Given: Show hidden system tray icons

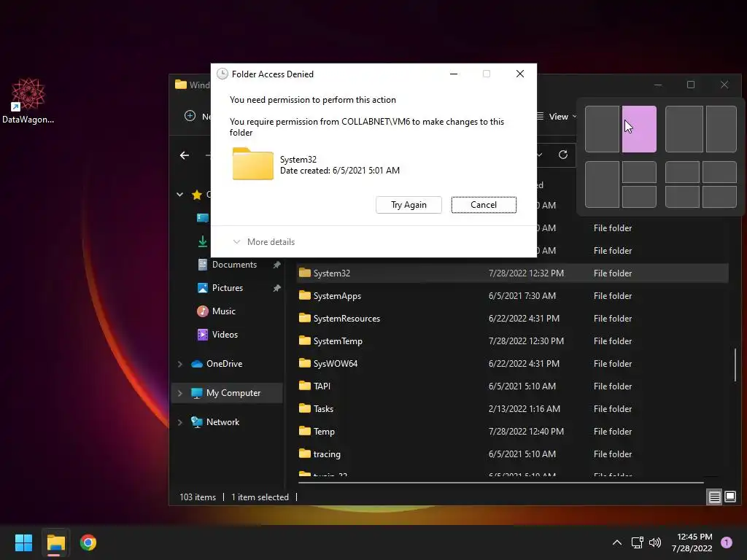Looking at the screenshot, I should [x=617, y=542].
